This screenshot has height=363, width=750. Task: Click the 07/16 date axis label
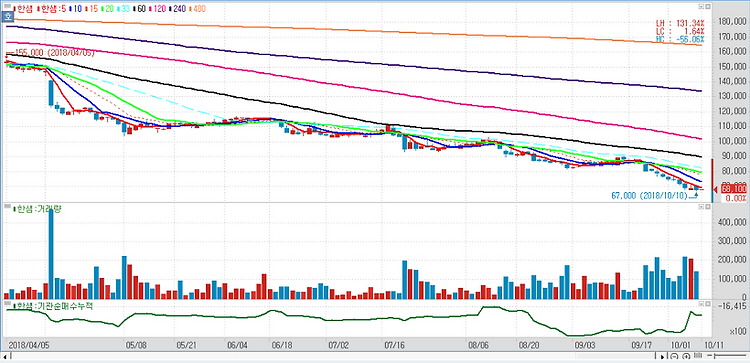click(x=394, y=345)
